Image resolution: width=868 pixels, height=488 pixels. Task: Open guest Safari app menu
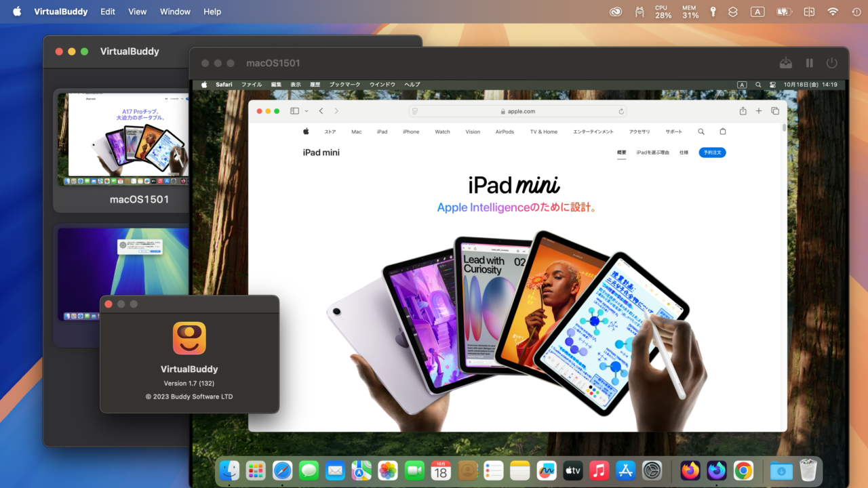pyautogui.click(x=224, y=85)
